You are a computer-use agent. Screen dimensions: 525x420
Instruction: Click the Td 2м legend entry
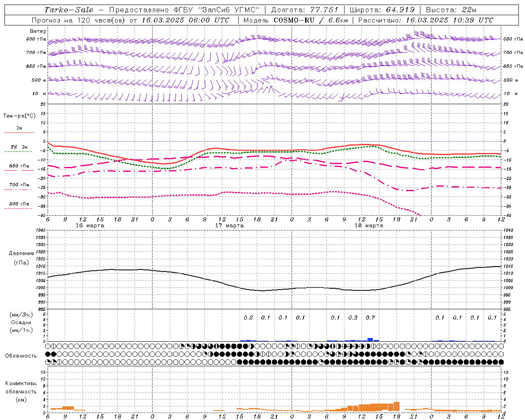tap(19, 147)
